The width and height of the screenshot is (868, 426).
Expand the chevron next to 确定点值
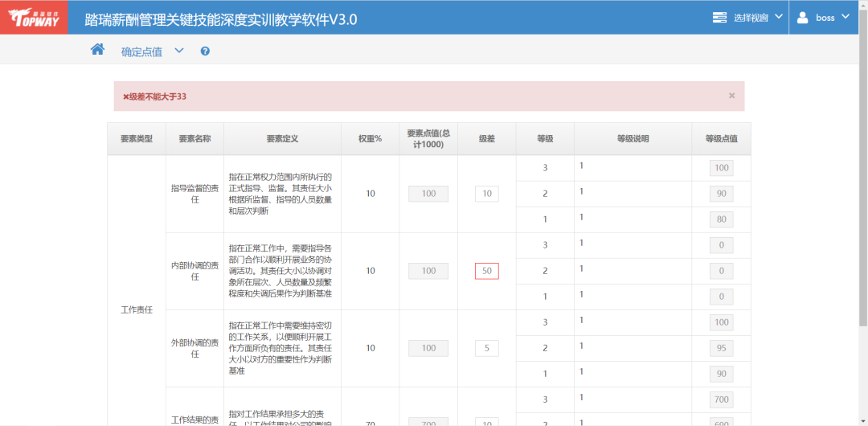pos(179,51)
